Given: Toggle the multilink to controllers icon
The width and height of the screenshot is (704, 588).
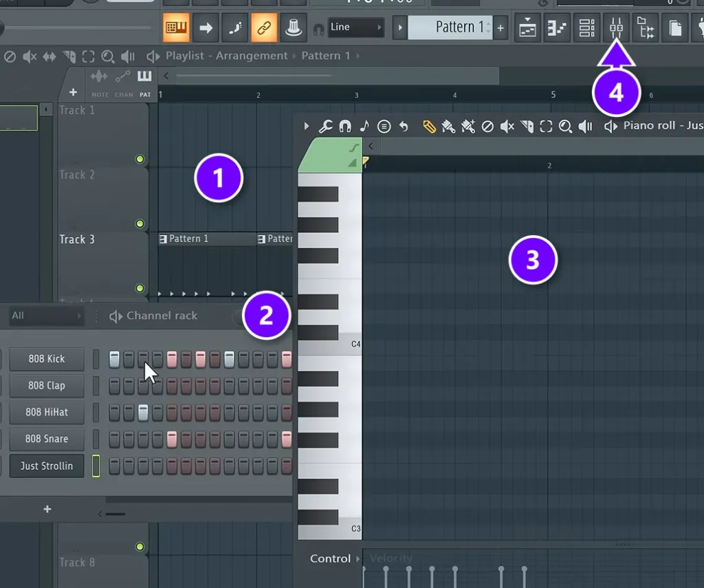Looking at the screenshot, I should tap(264, 28).
